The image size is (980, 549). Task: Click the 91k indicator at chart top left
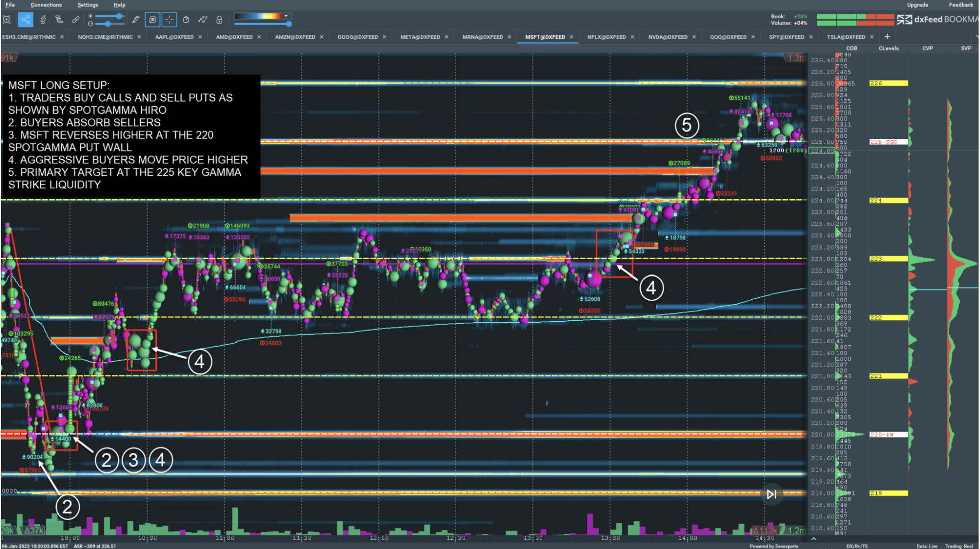coord(8,58)
